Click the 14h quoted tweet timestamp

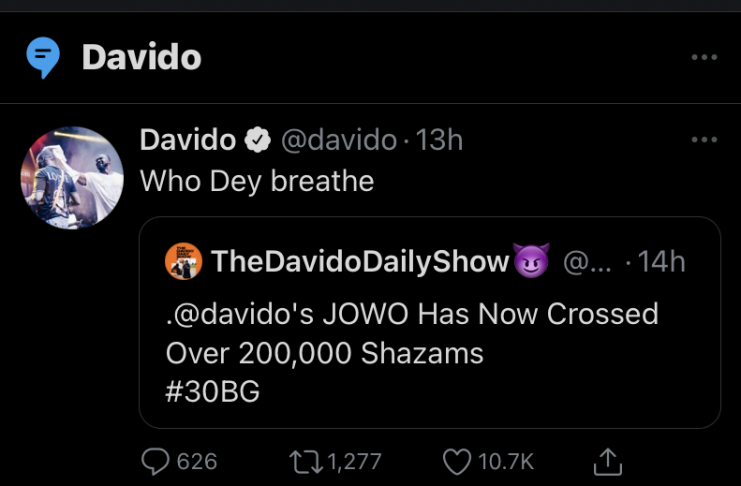click(x=662, y=262)
